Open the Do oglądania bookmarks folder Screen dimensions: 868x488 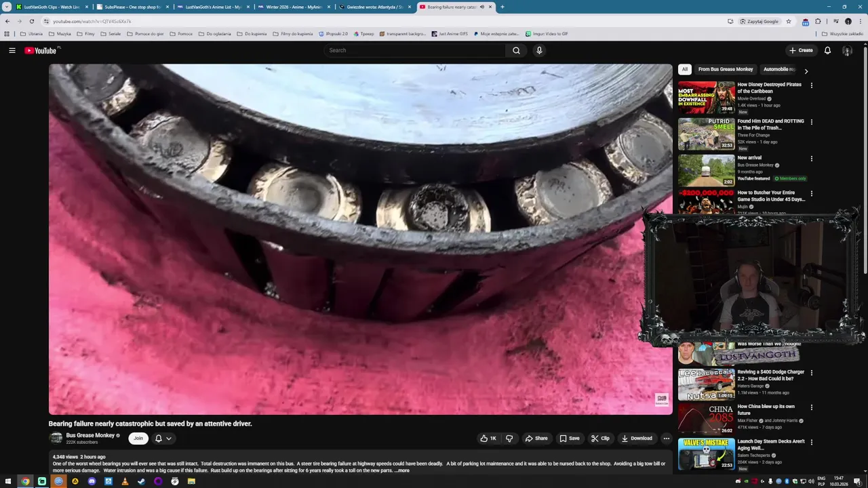click(x=214, y=33)
